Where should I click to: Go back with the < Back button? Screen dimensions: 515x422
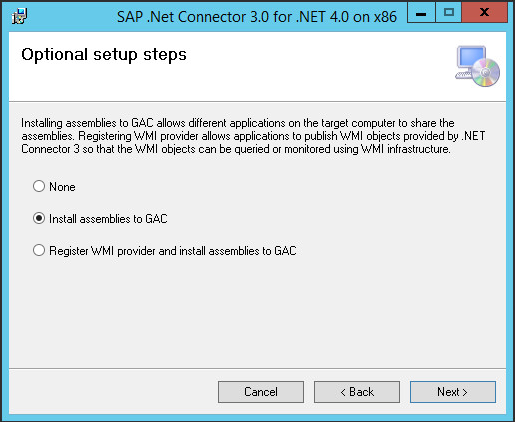point(357,392)
